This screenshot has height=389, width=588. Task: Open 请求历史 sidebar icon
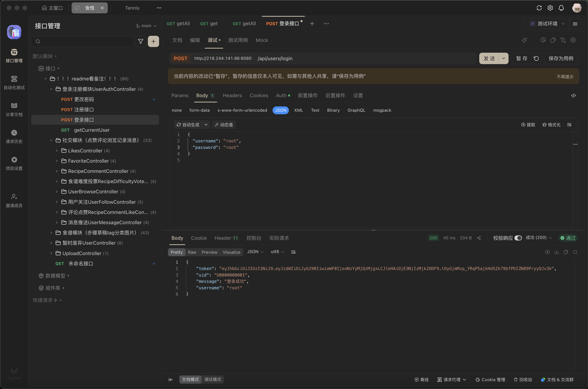pos(14,136)
